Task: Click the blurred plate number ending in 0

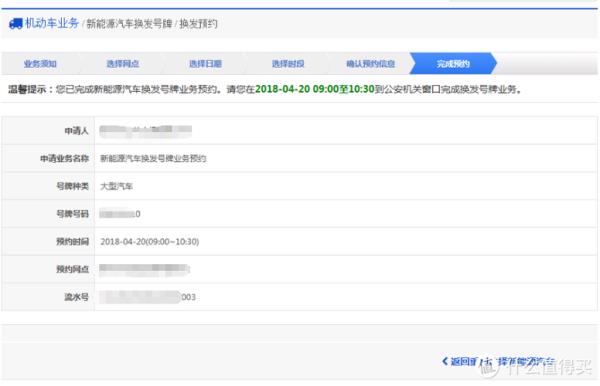Action: (x=120, y=214)
